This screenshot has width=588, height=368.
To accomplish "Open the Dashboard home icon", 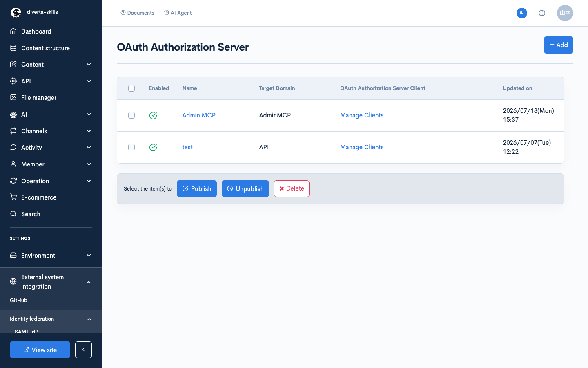I will pyautogui.click(x=13, y=31).
